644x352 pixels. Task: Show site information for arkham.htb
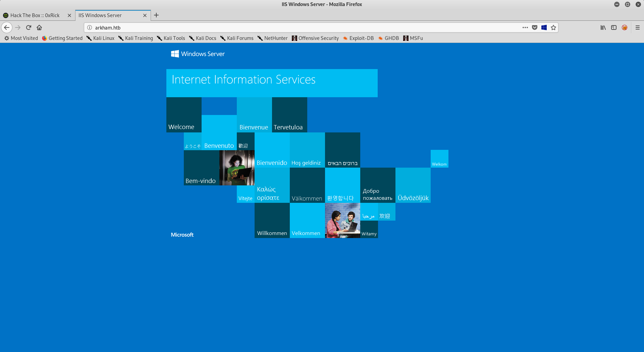pos(90,27)
